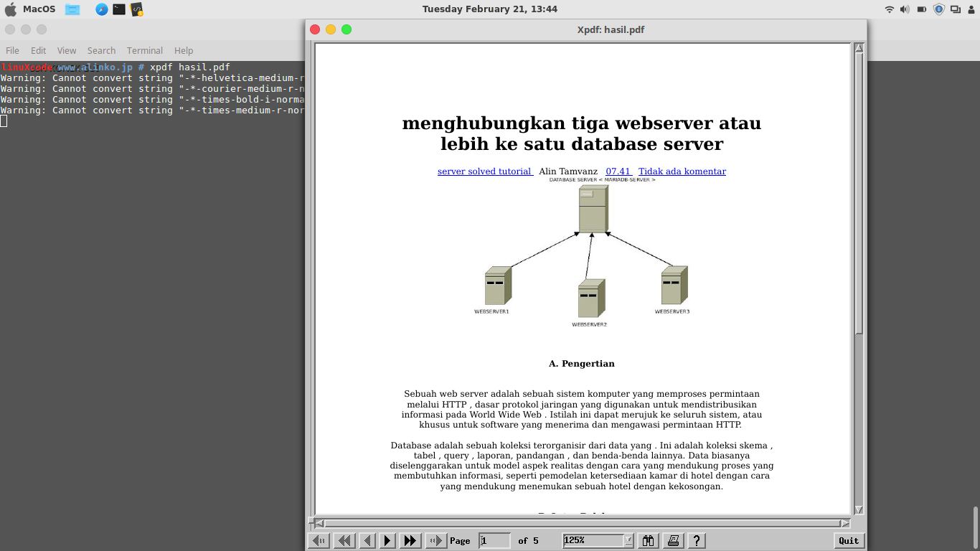Viewport: 980px width, 551px height.
Task: Open the Help menu in the terminal
Action: [x=184, y=51]
